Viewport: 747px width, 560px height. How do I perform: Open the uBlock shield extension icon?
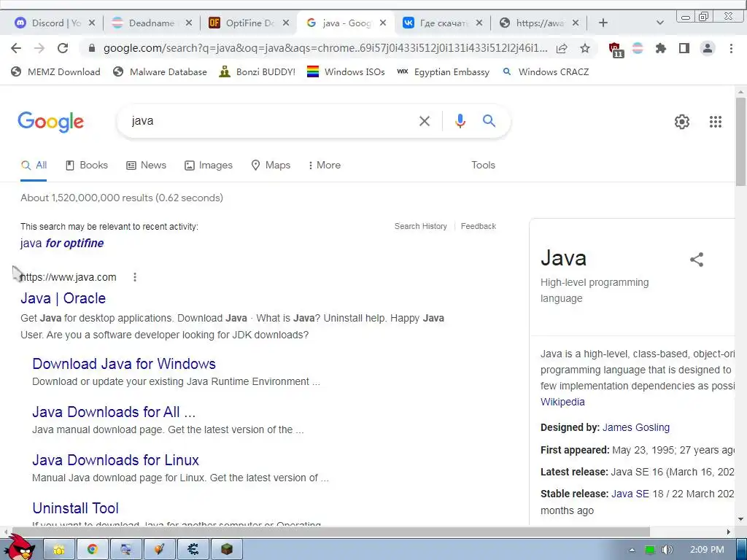click(616, 49)
